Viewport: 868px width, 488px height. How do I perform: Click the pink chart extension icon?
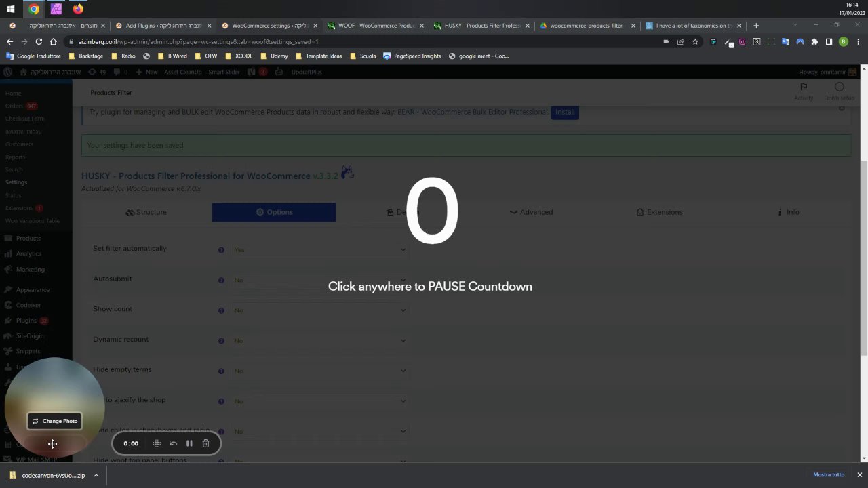click(743, 41)
